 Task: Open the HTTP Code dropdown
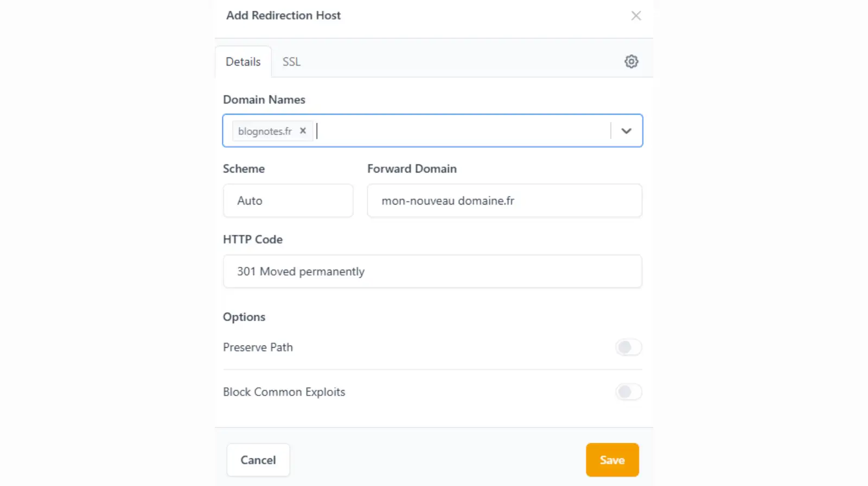(x=432, y=271)
